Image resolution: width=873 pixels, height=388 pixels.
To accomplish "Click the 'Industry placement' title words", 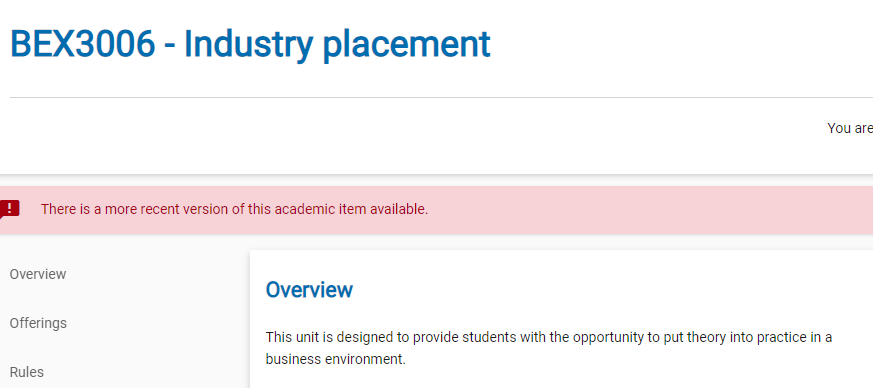I will point(337,45).
